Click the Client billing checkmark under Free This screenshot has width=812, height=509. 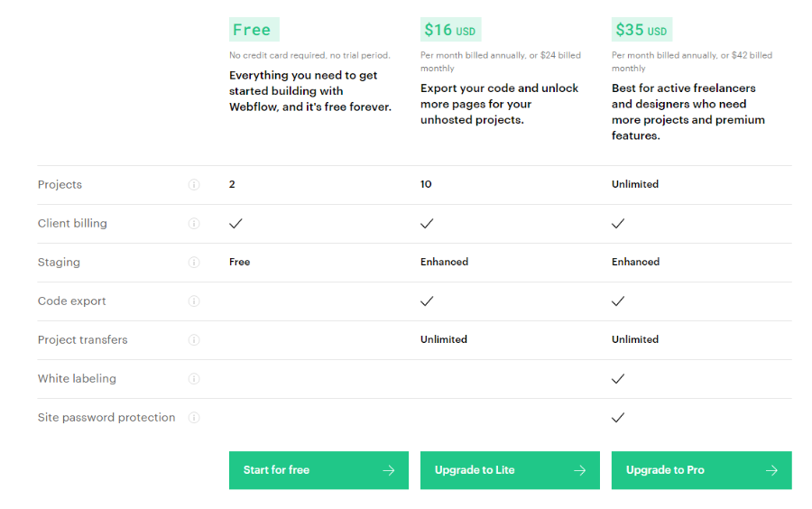235,224
